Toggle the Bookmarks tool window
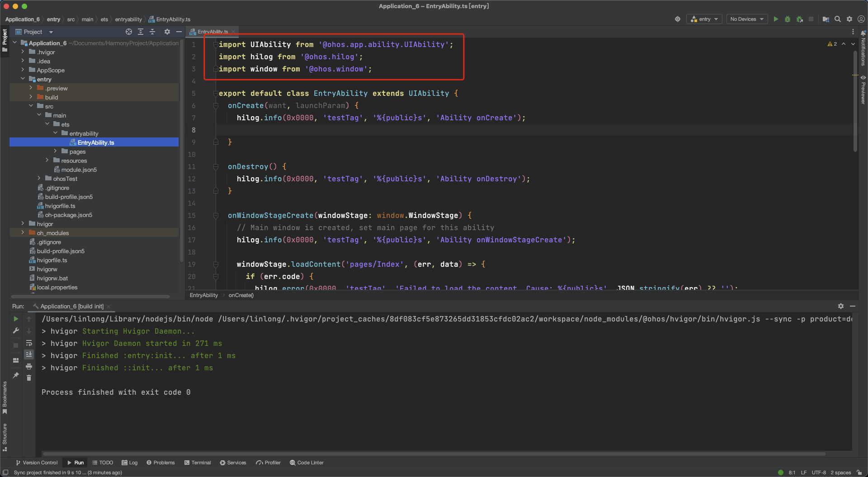This screenshot has width=868, height=477. click(x=5, y=398)
